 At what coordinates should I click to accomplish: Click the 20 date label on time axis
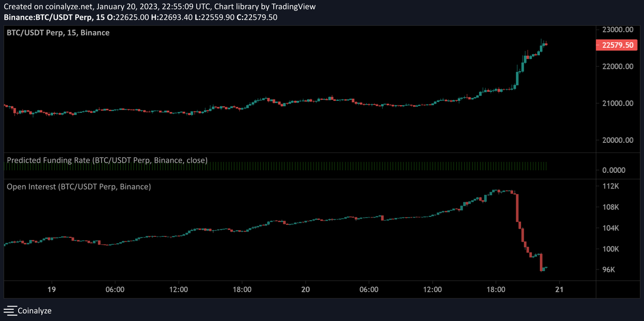tap(305, 289)
